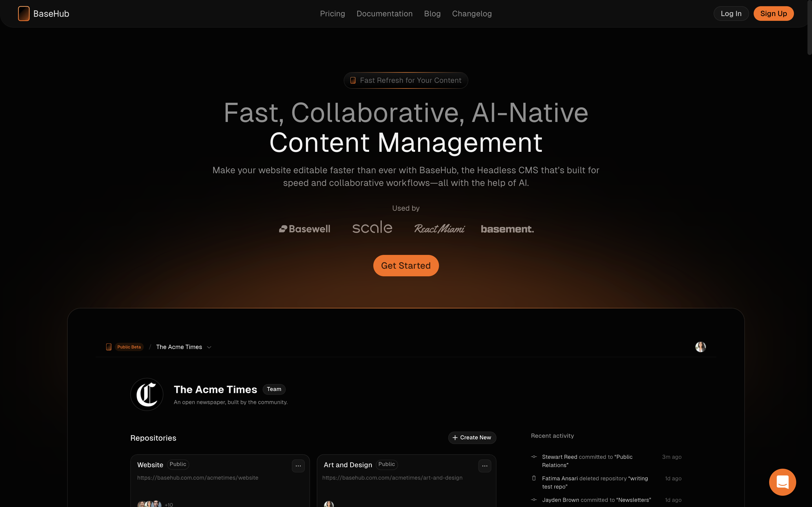
Task: Click the BaseHub logo icon top left
Action: click(x=23, y=14)
